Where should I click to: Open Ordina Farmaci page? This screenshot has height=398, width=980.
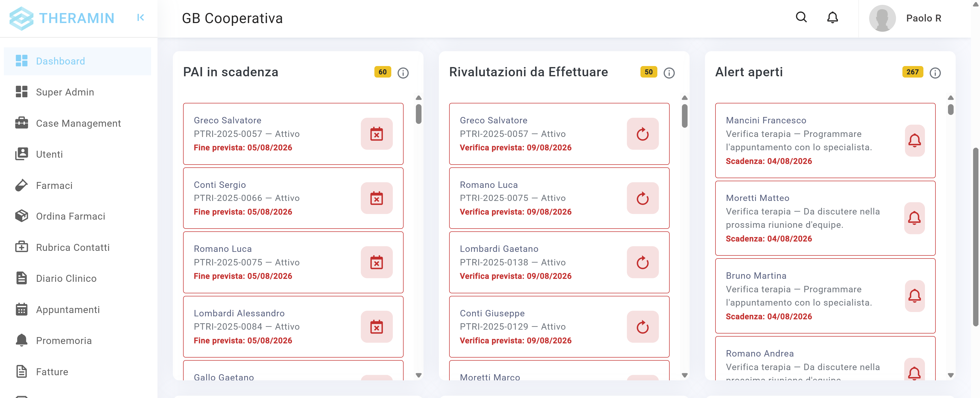pos(77,216)
